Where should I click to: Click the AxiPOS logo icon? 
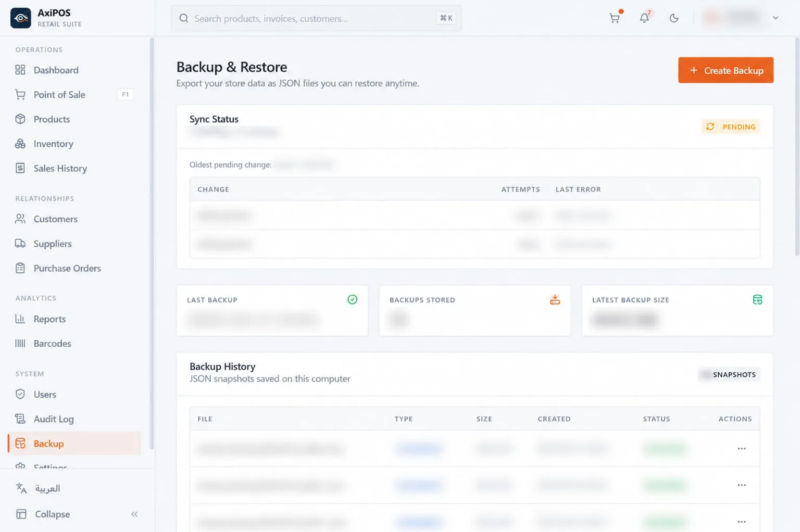coord(21,18)
